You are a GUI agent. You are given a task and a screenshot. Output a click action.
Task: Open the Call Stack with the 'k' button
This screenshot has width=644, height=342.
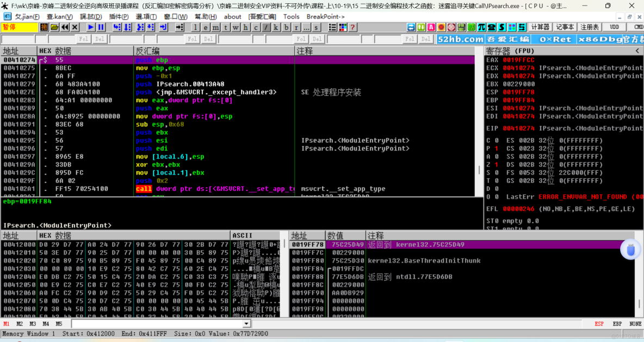tap(276, 28)
